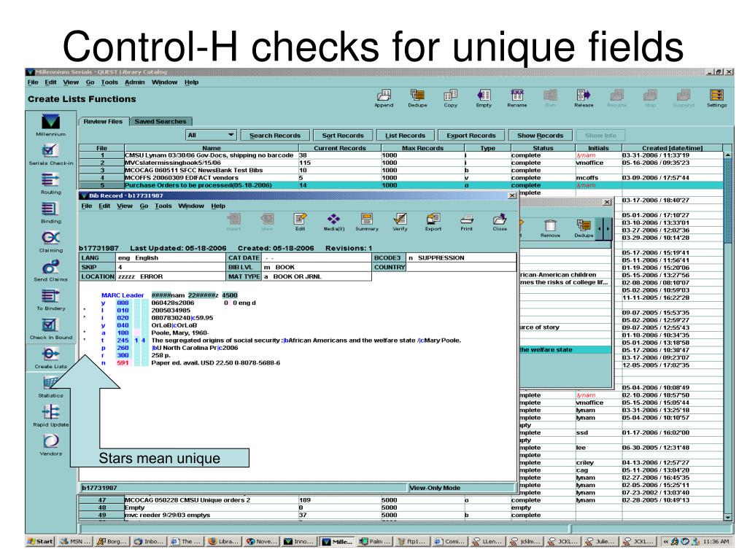Click the List Records button
Image resolution: width=747 pixels, height=560 pixels.
(405, 135)
